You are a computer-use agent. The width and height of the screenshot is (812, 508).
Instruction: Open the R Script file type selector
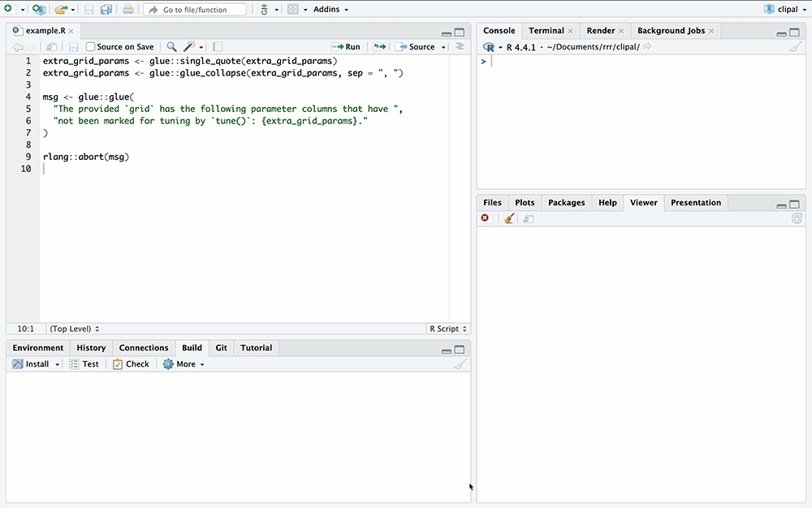pos(447,329)
